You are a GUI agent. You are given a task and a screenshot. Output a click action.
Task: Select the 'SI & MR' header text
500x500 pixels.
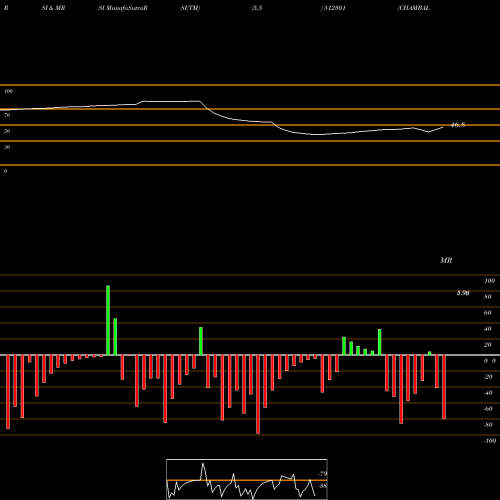[x=53, y=8]
